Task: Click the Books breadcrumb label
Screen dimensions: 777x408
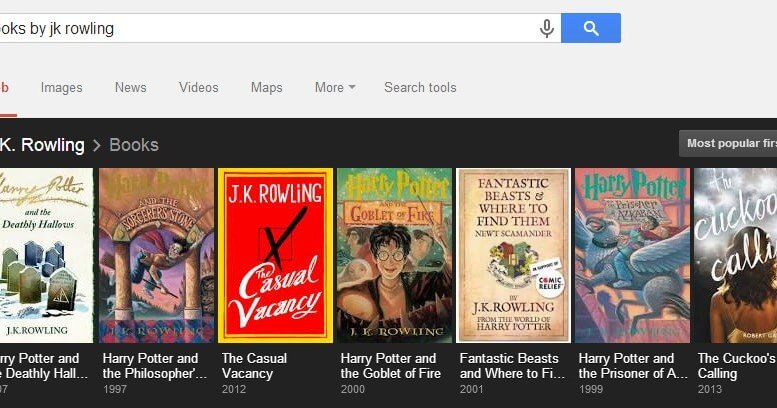Action: (x=134, y=145)
